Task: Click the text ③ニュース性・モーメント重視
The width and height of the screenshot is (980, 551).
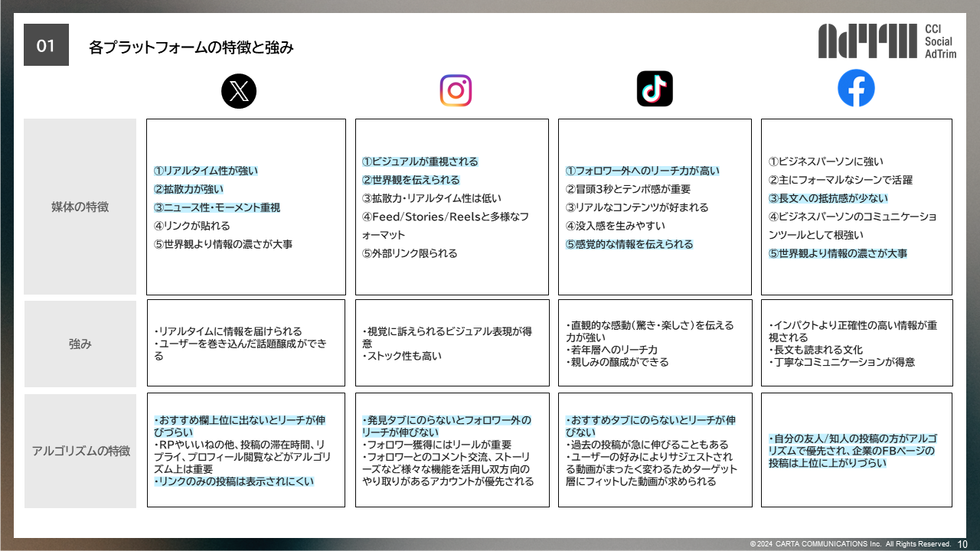Action: point(217,207)
